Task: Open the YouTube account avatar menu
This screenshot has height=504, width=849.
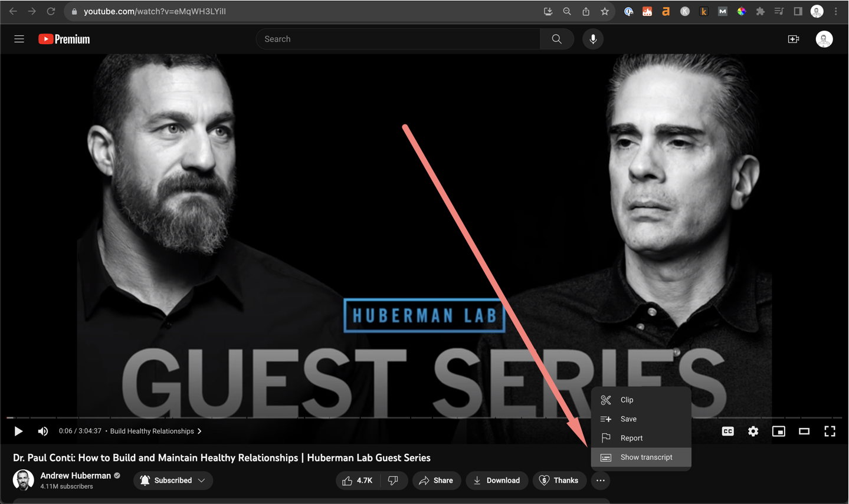Action: click(824, 39)
